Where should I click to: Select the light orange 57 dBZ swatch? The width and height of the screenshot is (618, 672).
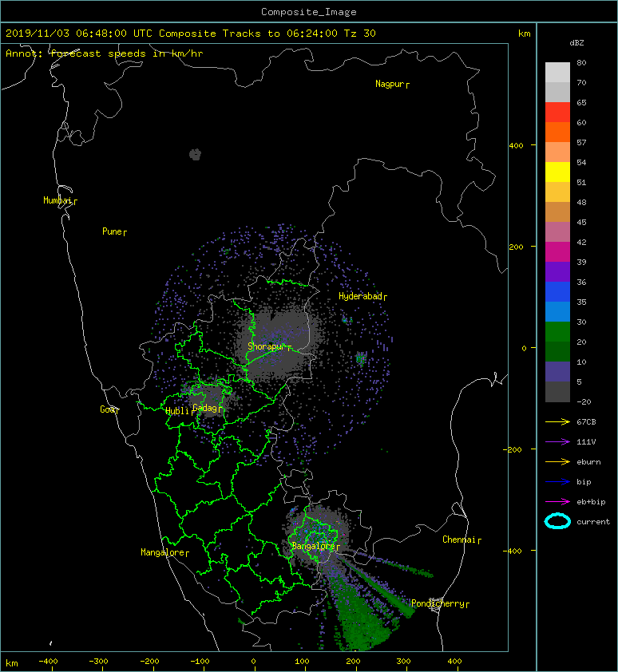pos(557,152)
